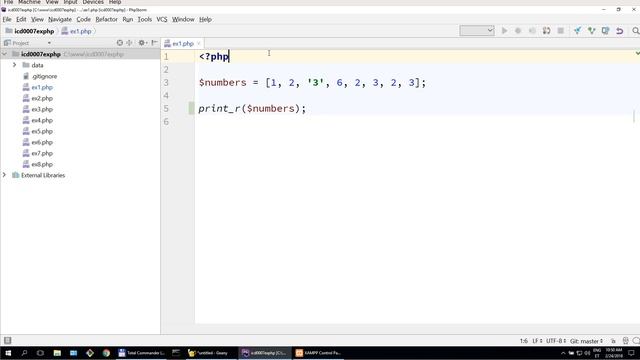Click the inspections profile icon in the status bar
The width and height of the screenshot is (640, 360).
click(625, 340)
